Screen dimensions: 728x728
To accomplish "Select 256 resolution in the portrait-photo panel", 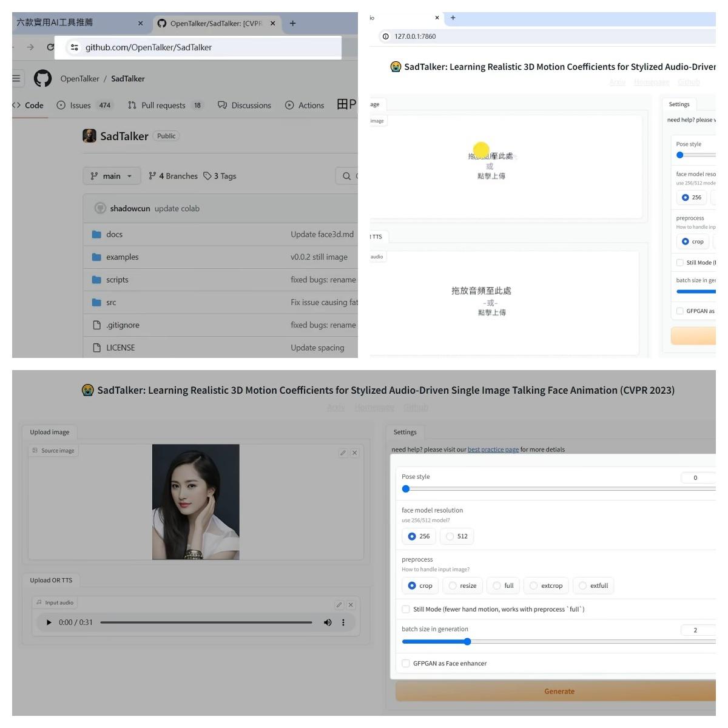I will (x=419, y=536).
